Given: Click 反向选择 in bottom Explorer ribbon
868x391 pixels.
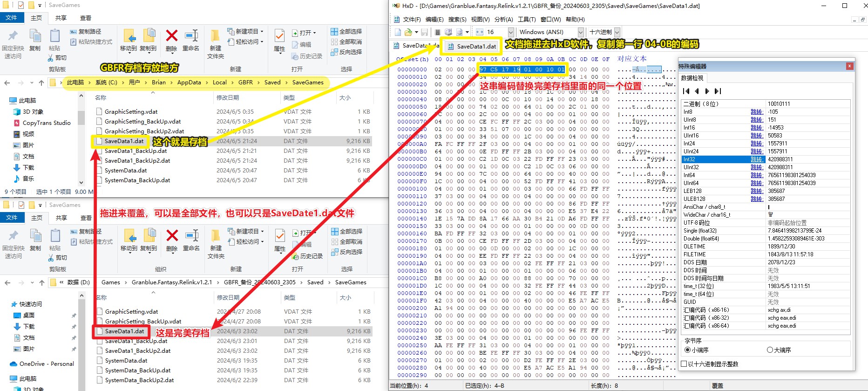Looking at the screenshot, I should (347, 252).
